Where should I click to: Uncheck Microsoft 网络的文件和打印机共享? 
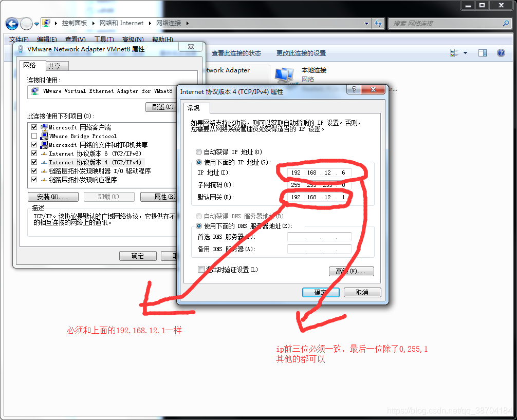point(34,145)
